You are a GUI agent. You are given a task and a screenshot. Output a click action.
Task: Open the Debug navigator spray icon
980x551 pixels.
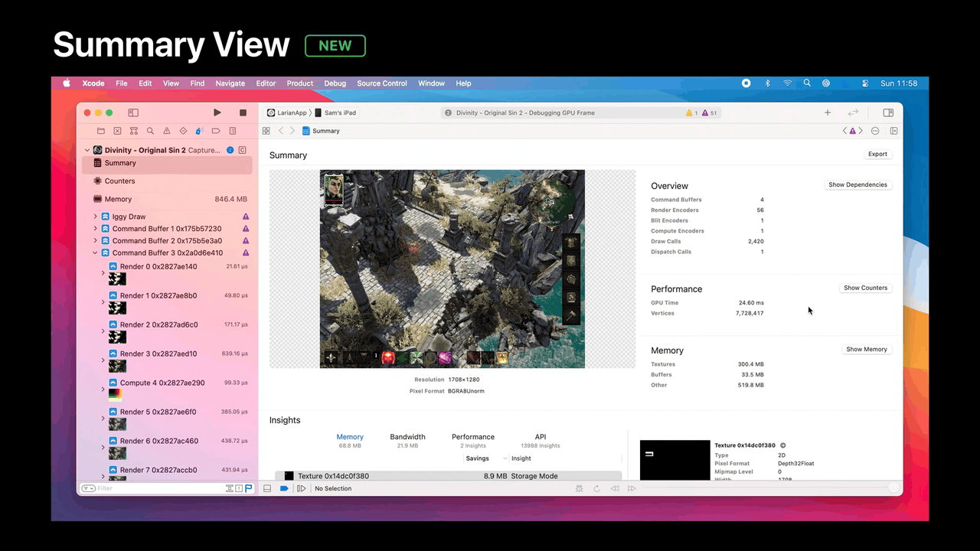tap(199, 131)
